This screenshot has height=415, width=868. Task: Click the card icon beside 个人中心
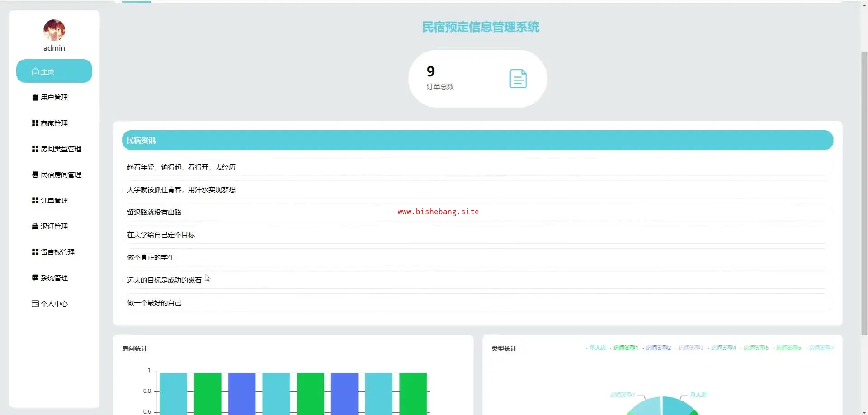tap(35, 303)
